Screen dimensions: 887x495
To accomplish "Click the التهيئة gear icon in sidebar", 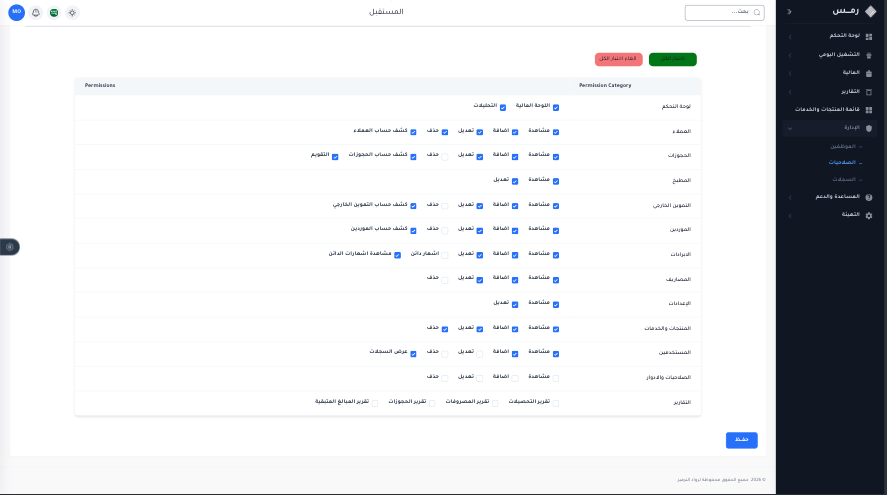I will point(869,216).
